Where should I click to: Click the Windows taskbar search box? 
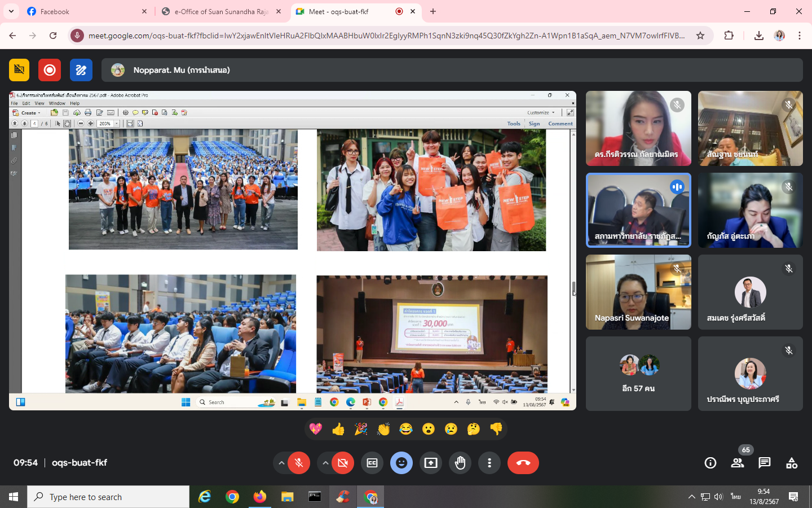pos(108,497)
